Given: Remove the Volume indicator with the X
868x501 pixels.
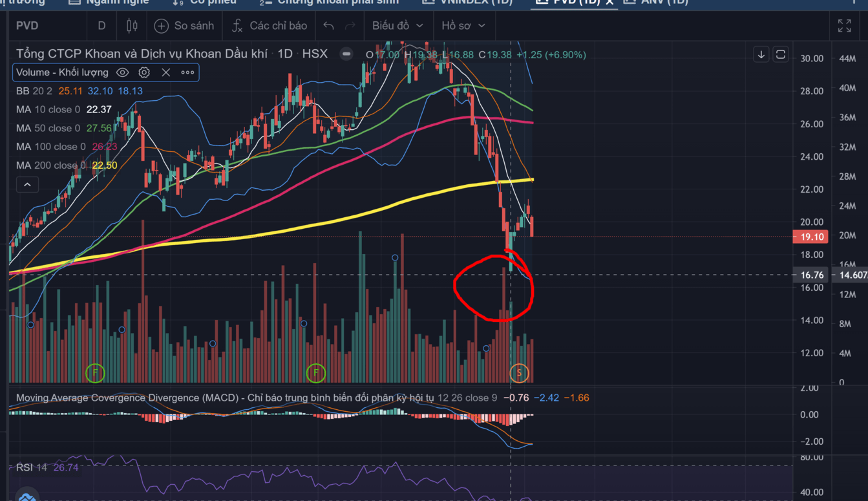Looking at the screenshot, I should [166, 72].
